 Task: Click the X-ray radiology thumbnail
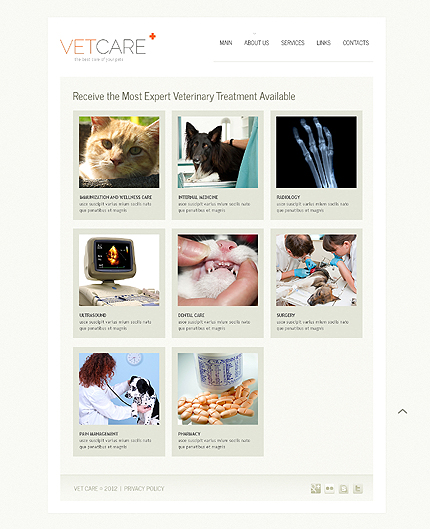tap(316, 152)
